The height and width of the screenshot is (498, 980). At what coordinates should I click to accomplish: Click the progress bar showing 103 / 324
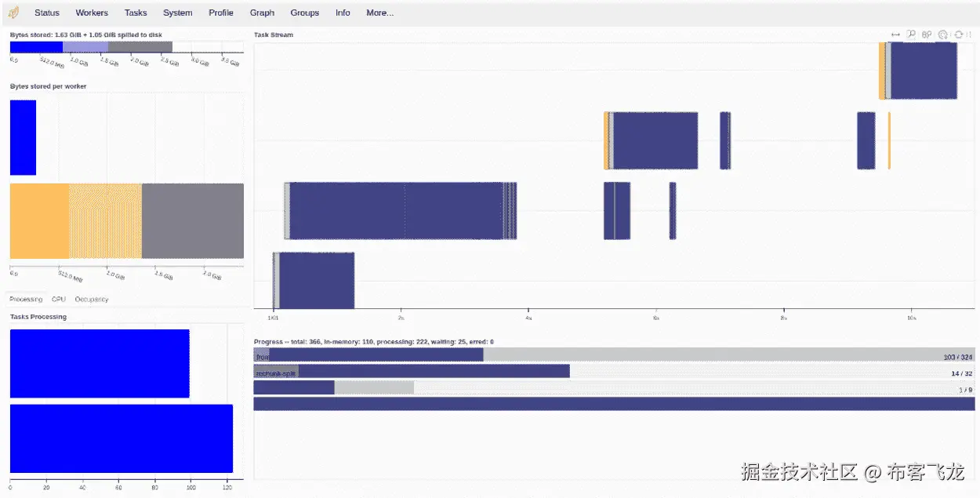[x=615, y=355]
